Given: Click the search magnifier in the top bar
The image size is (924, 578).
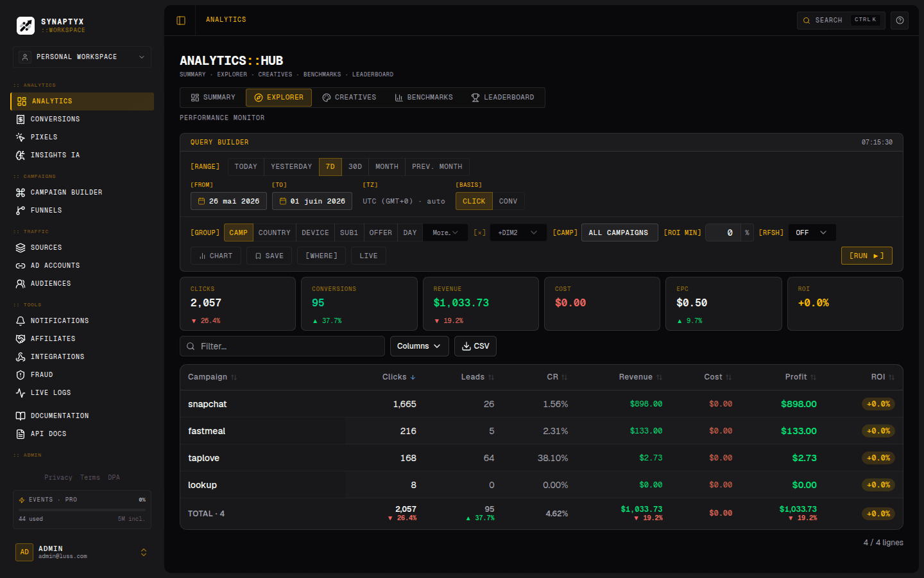Looking at the screenshot, I should (x=807, y=21).
